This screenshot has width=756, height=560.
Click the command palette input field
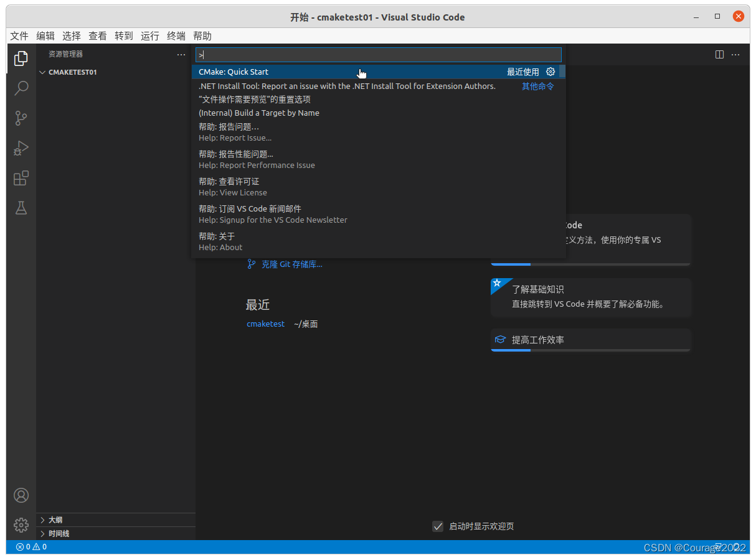click(379, 55)
